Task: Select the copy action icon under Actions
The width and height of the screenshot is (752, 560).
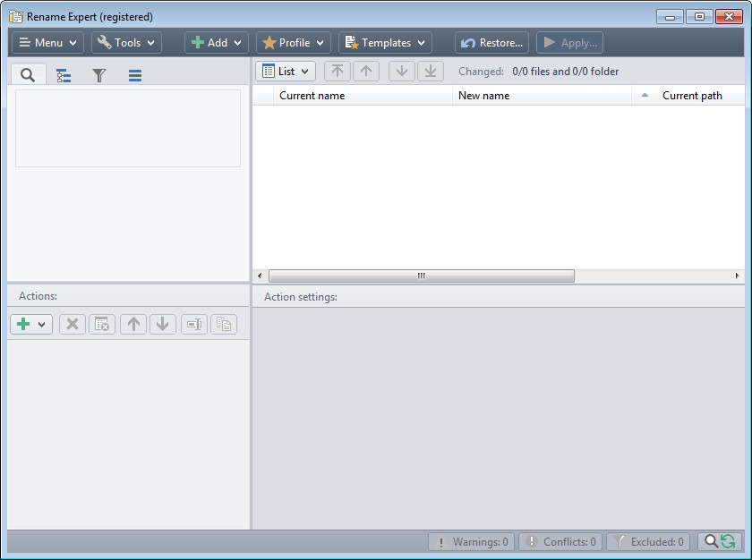Action: pos(224,324)
